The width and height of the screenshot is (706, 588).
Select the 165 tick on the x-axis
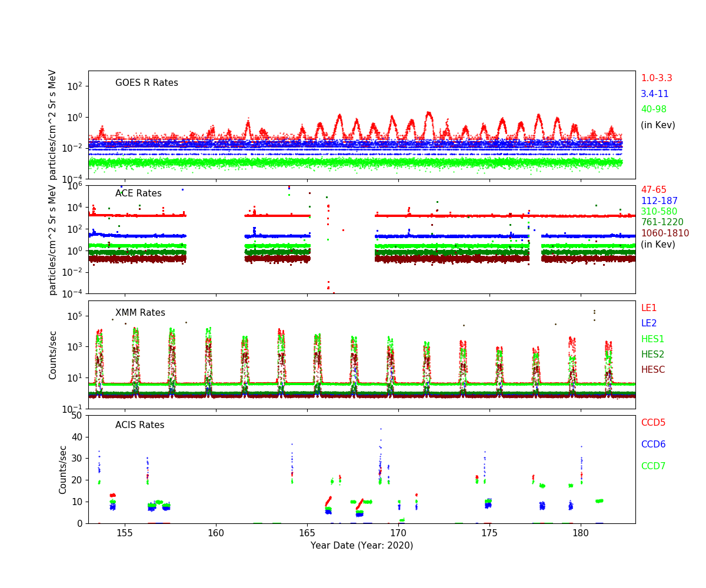click(x=307, y=533)
